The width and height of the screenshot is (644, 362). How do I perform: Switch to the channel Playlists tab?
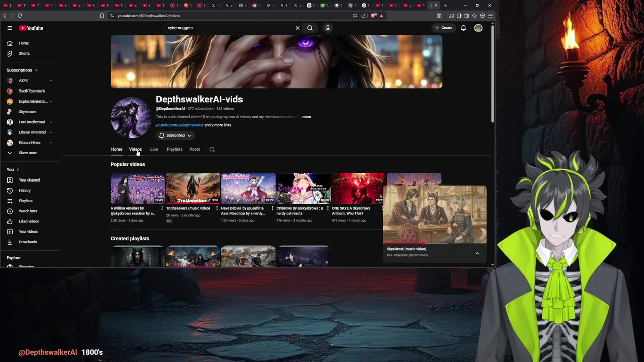175,149
